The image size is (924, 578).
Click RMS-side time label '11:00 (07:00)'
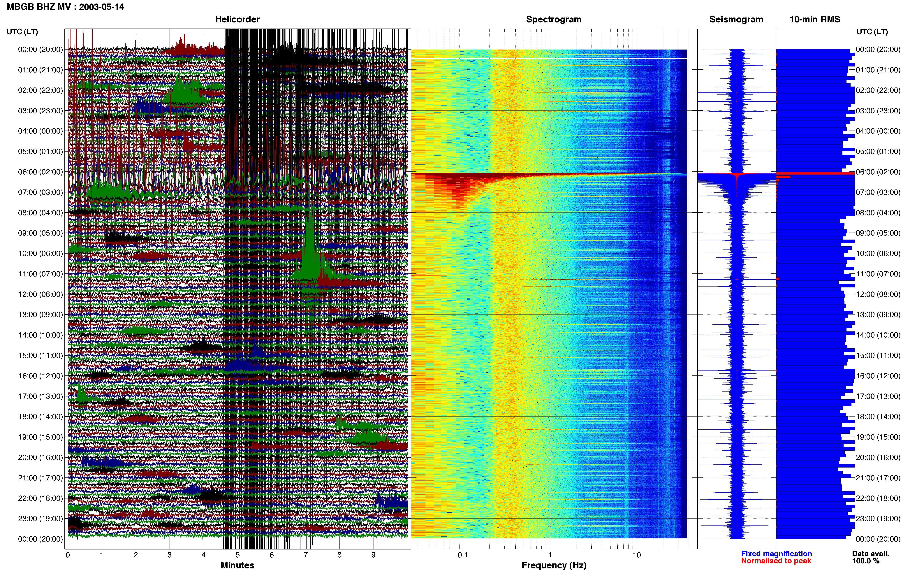click(x=878, y=274)
